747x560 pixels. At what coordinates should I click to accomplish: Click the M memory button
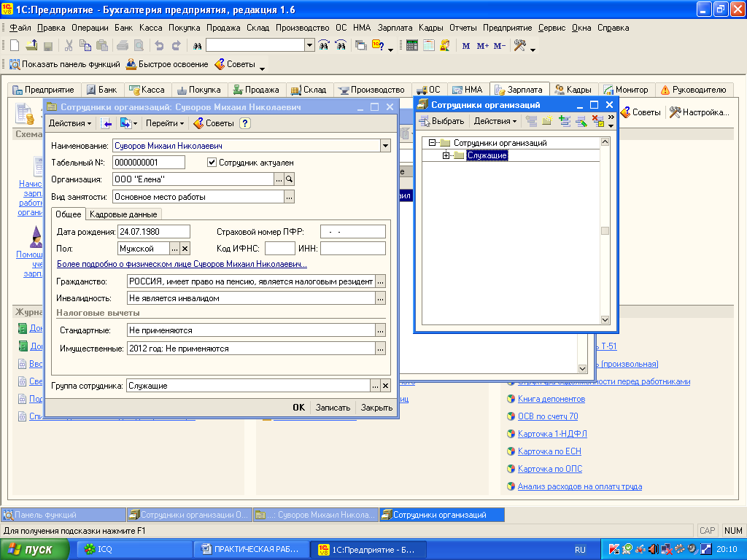click(x=466, y=46)
